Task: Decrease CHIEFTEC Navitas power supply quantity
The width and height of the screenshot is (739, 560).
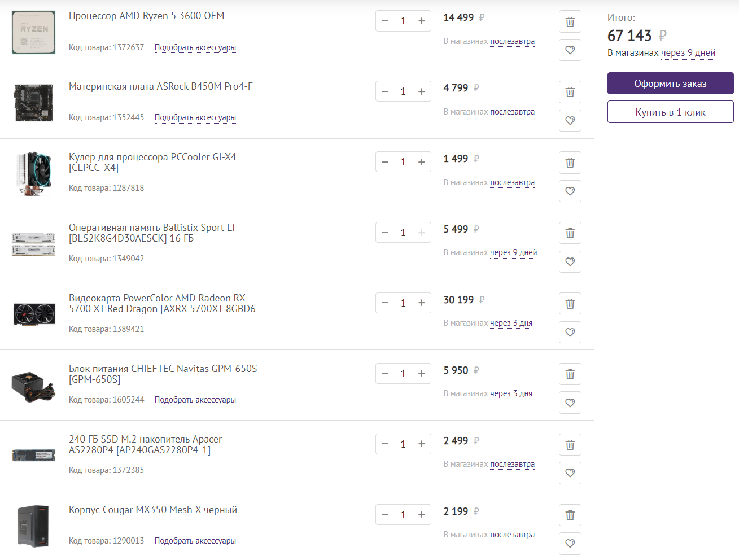Action: [385, 374]
